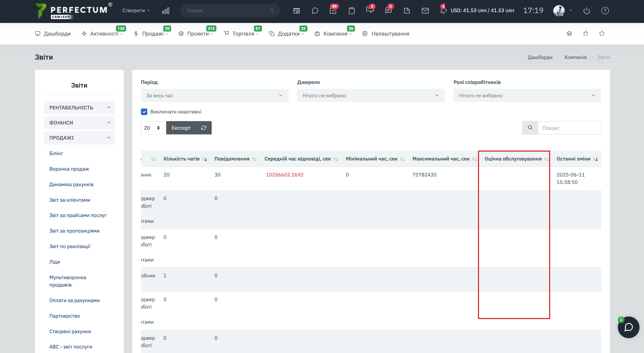Click the layers stack icon at right

tap(569, 34)
